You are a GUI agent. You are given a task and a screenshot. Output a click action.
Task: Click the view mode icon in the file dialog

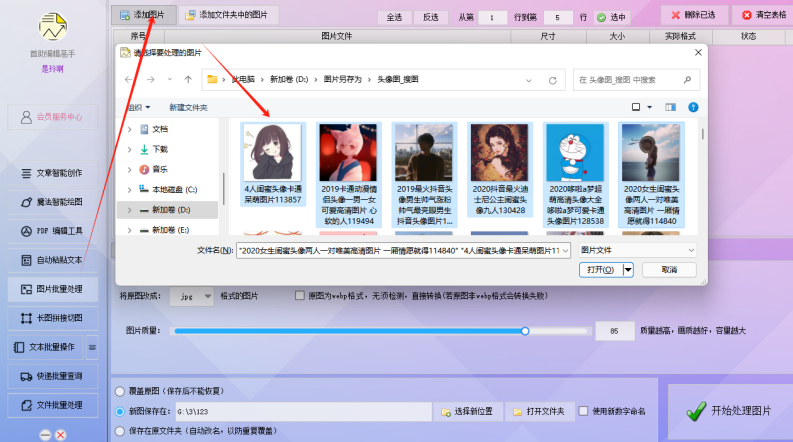coord(636,107)
